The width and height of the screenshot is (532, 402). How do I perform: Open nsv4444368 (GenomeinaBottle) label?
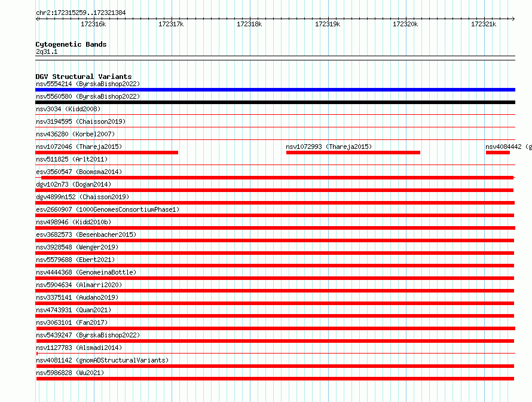(x=86, y=272)
